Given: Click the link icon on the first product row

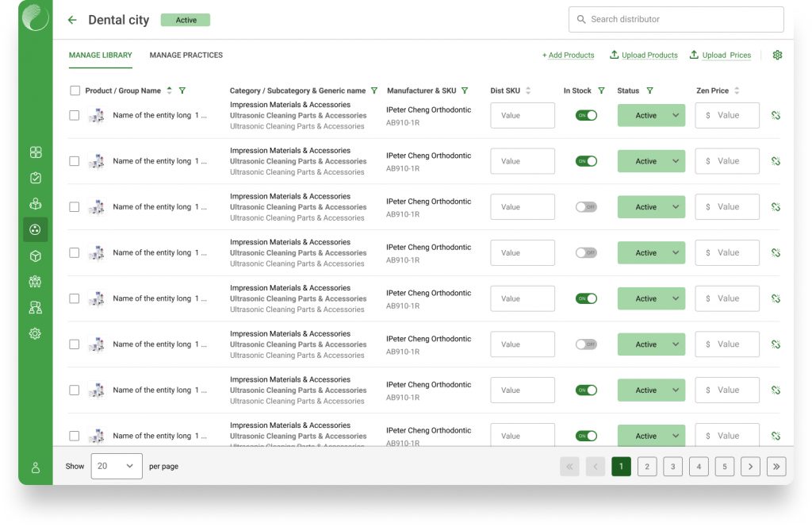Looking at the screenshot, I should 776,115.
